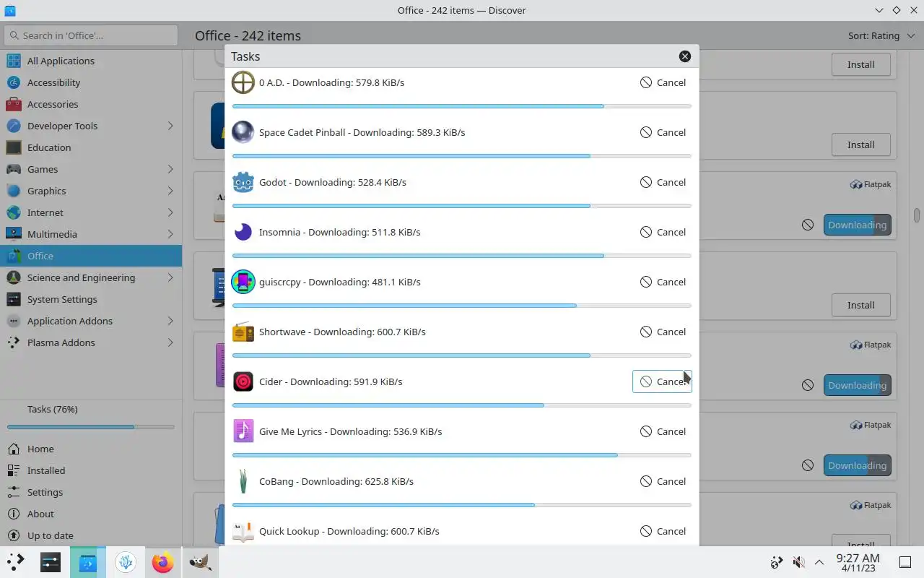Cancel the Insomnia download
The height and width of the screenshot is (578, 924).
(x=663, y=232)
